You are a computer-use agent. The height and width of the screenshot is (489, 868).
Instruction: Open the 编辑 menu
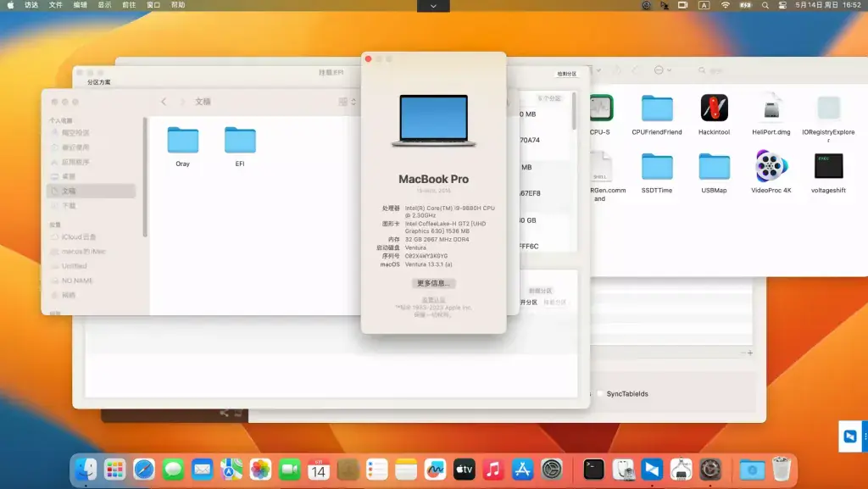(x=81, y=5)
